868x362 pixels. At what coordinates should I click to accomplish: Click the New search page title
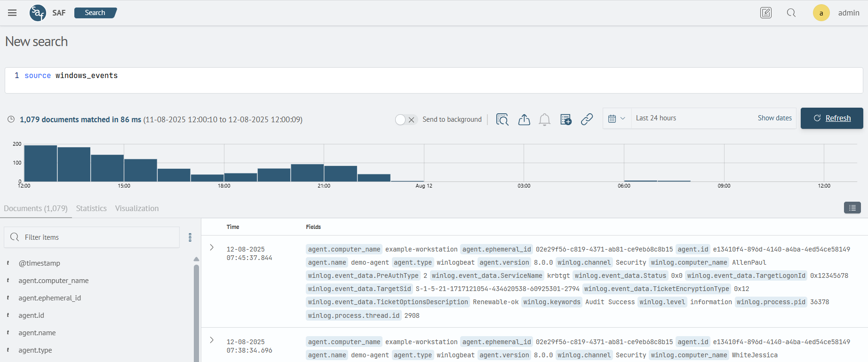tap(36, 41)
